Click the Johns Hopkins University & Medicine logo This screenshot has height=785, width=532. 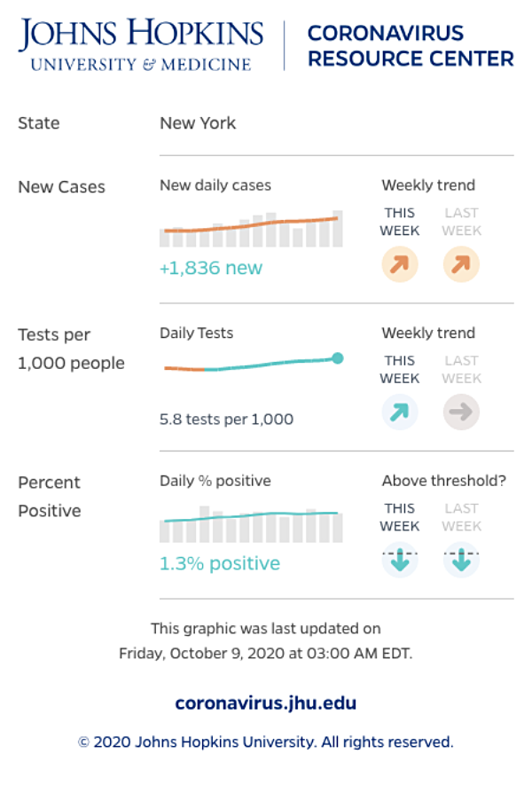pyautogui.click(x=141, y=43)
